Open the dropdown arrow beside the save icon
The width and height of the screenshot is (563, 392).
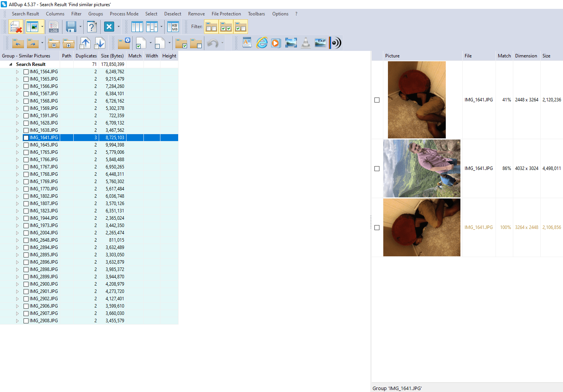coord(81,27)
